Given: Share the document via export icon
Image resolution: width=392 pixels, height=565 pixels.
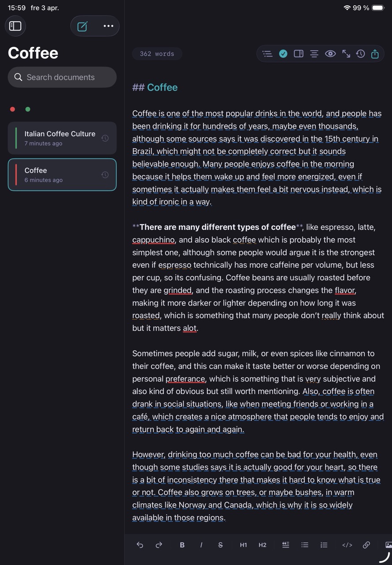Looking at the screenshot, I should (x=375, y=54).
